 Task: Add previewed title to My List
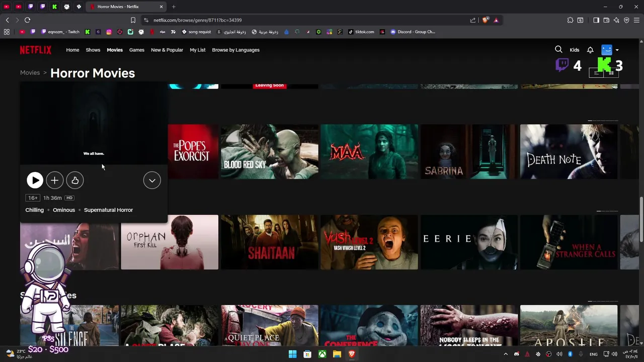click(x=55, y=180)
